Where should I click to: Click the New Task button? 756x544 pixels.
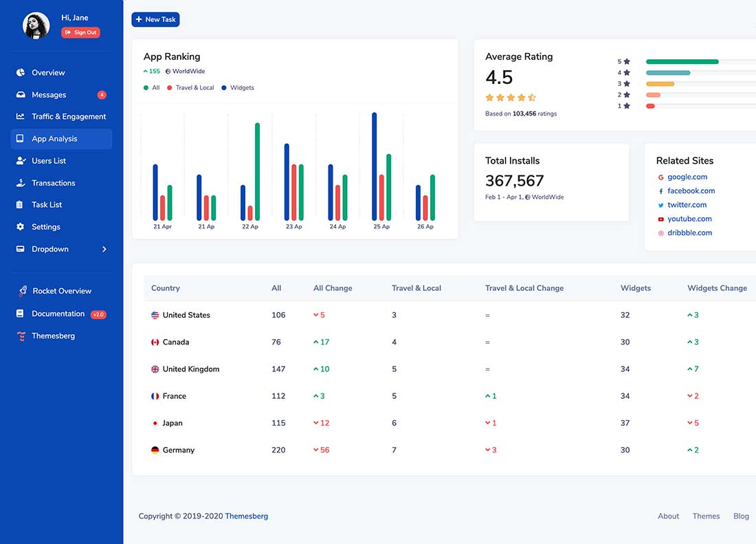point(155,19)
